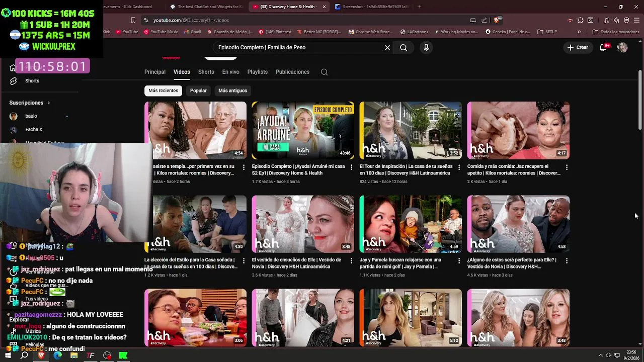Screen dimensions: 644x362
Task: Open options for Ayuda Arruiné mi casa video
Action: [351, 167]
